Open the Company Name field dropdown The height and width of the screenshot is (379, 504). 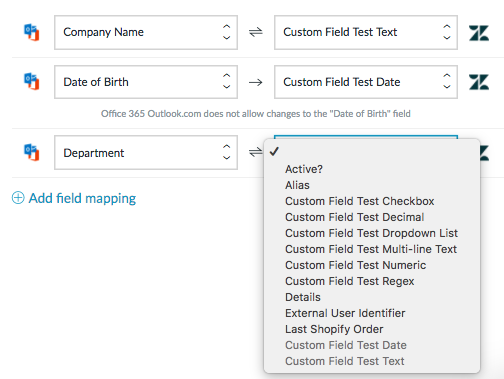coord(146,32)
